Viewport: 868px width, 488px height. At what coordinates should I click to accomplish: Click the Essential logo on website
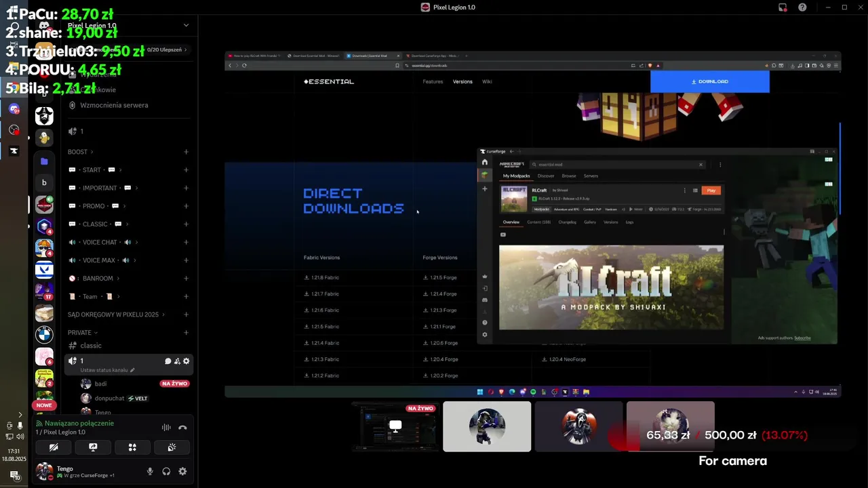[329, 81]
